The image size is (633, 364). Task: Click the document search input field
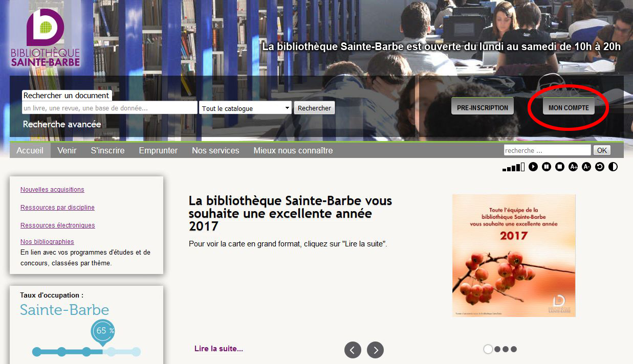tap(110, 108)
